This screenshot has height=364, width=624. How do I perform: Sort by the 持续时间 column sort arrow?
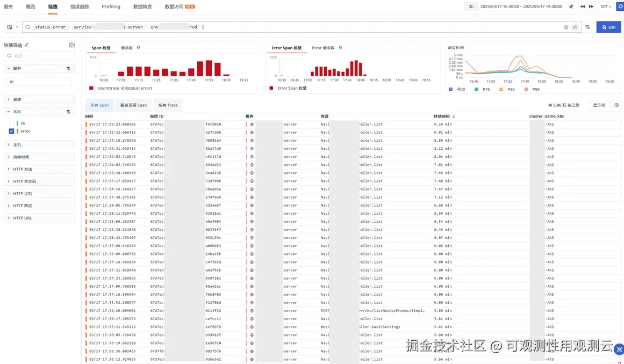(x=454, y=117)
